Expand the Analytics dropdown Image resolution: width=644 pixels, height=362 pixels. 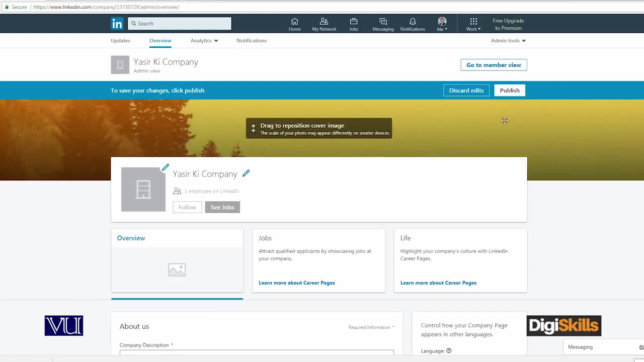pos(204,41)
